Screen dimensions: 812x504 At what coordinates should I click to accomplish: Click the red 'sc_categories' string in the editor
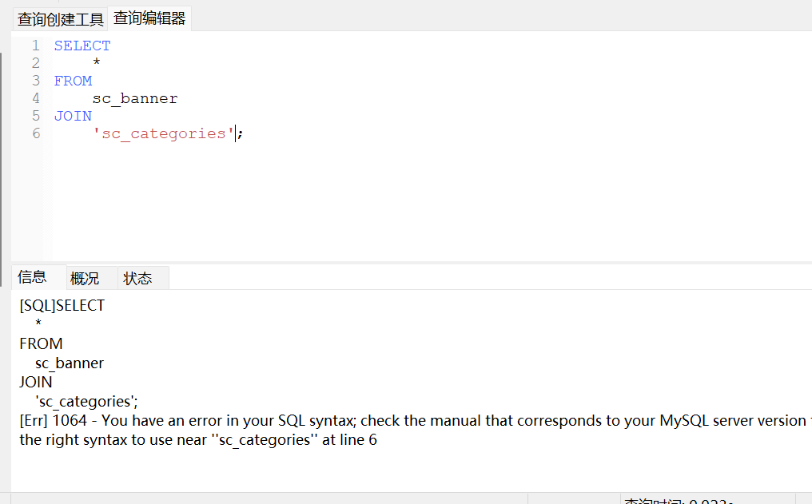(164, 133)
